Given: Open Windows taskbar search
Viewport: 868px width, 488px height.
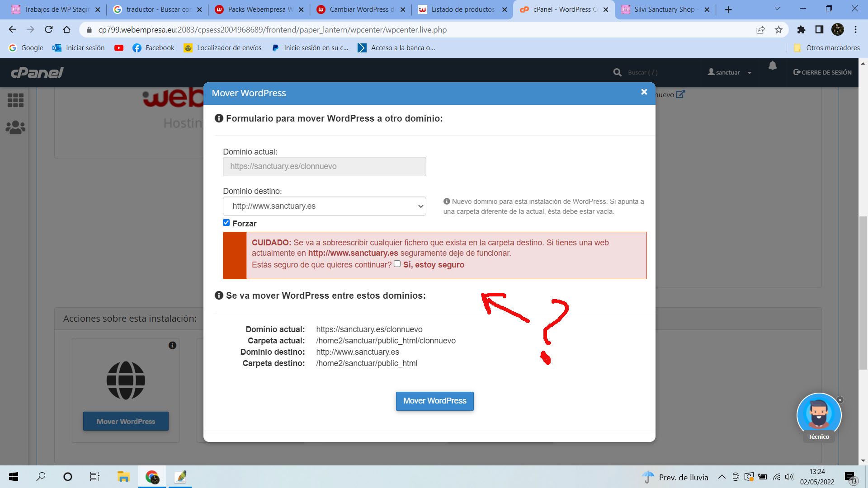Looking at the screenshot, I should [x=41, y=477].
